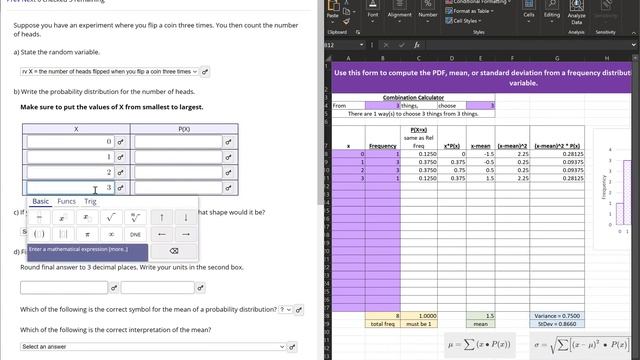Click the right arrow key on keypad
The height and width of the screenshot is (360, 640).
(x=186, y=234)
